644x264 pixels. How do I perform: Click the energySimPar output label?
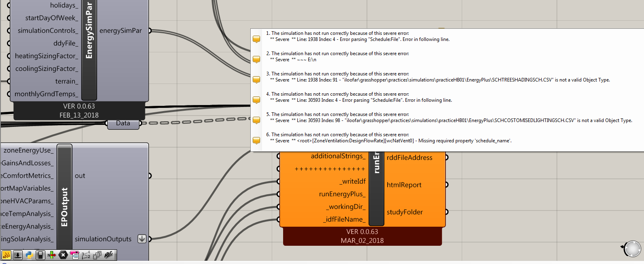(121, 30)
